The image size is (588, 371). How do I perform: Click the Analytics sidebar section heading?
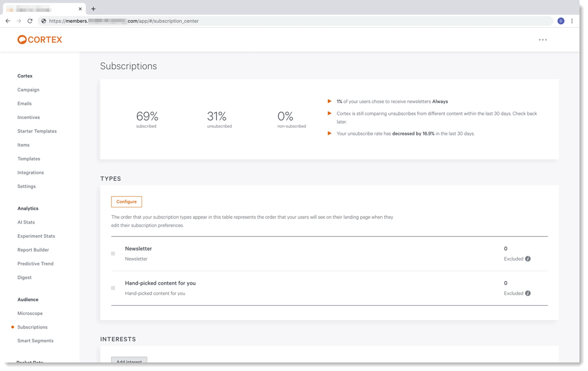(28, 208)
